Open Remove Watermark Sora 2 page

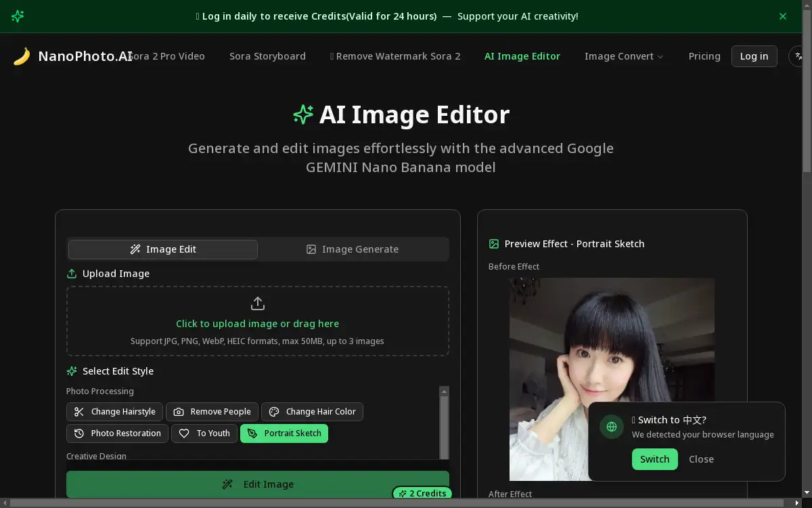coord(395,56)
